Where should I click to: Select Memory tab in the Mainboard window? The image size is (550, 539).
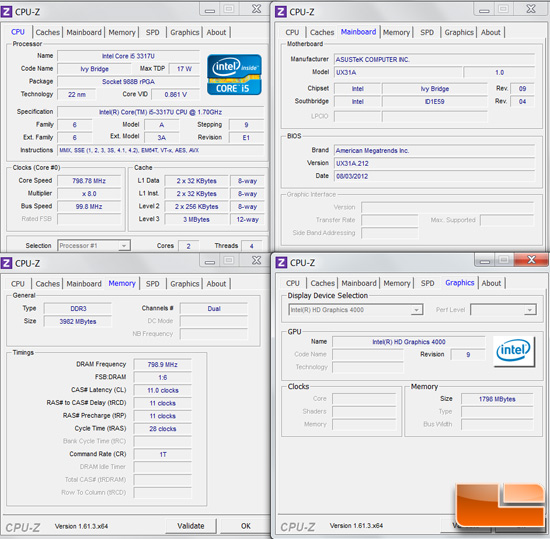coord(396,32)
